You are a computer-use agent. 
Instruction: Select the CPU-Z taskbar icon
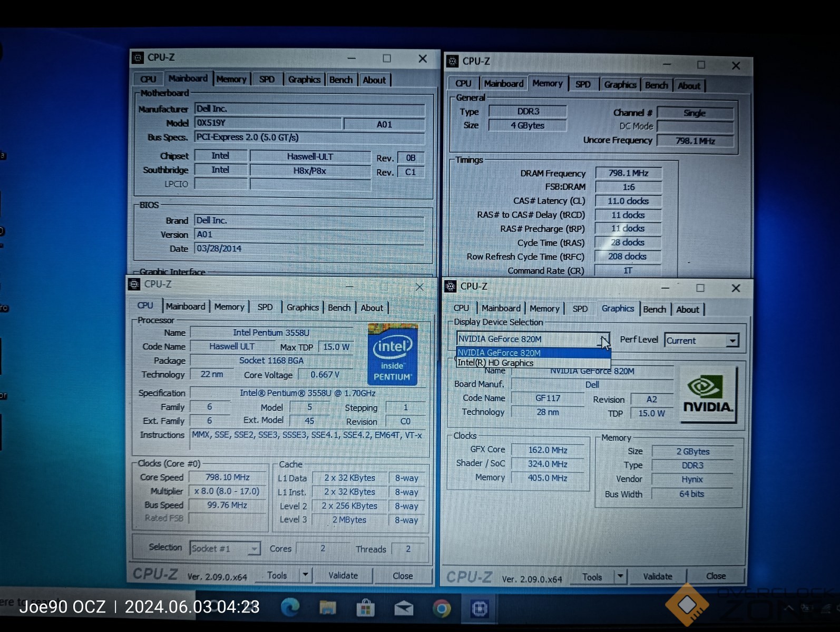point(479,609)
